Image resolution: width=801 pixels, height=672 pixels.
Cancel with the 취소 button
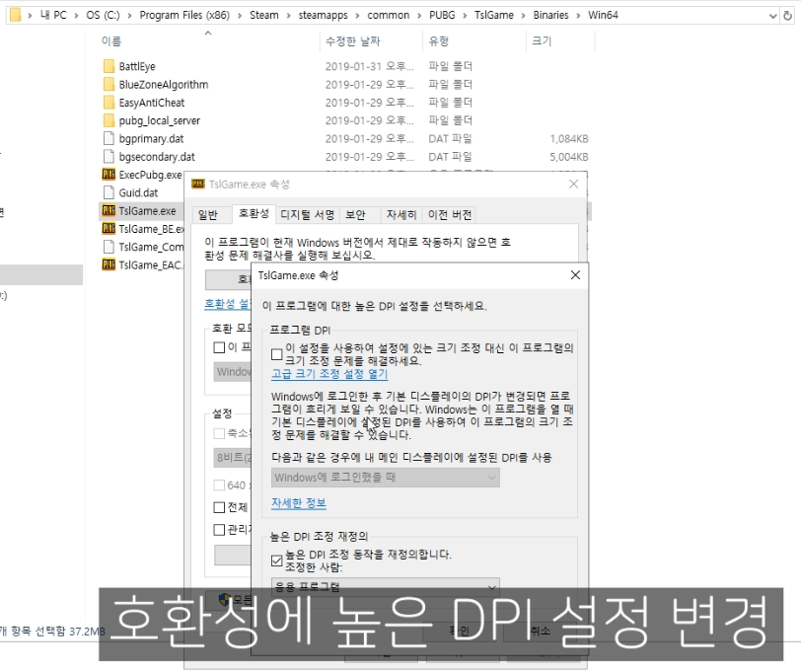tap(540, 631)
